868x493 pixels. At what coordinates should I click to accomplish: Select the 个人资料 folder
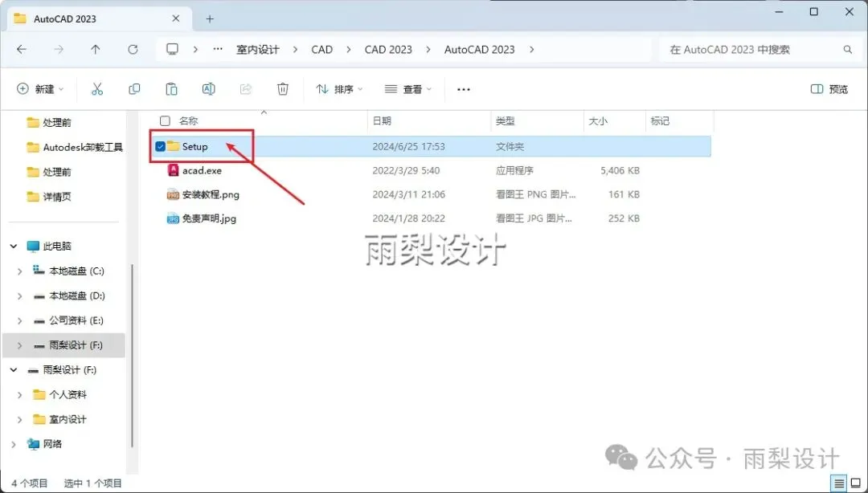(x=59, y=394)
